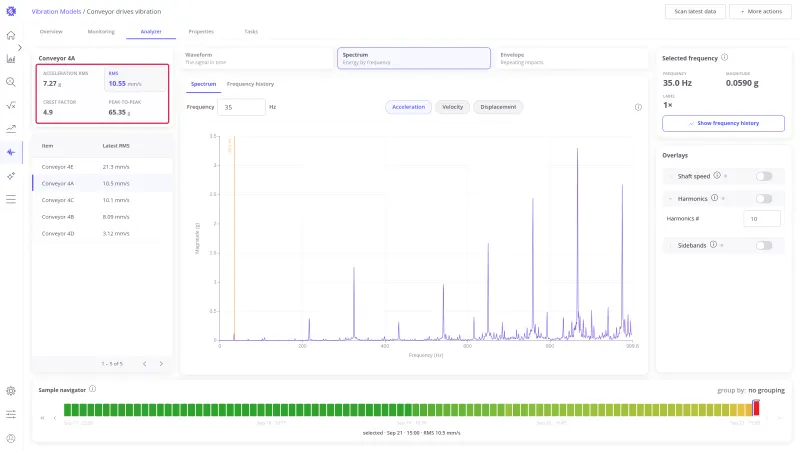
Task: Select the vibration waveform sidebar icon
Action: 11,152
